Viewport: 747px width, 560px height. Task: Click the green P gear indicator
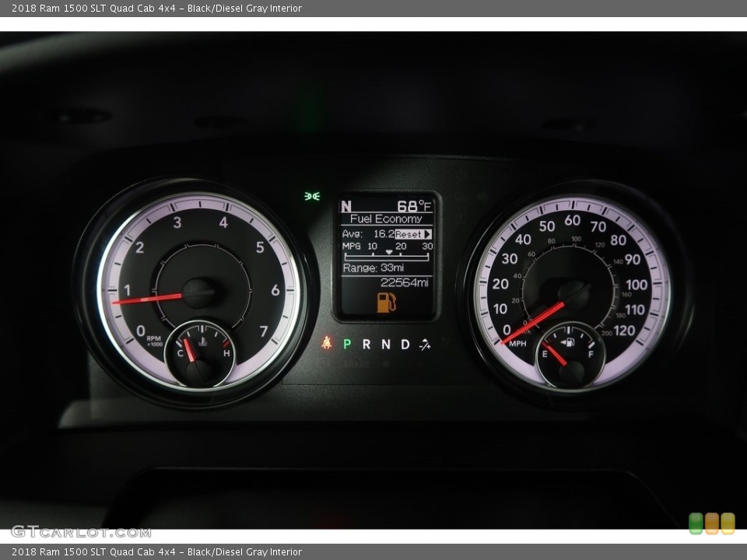pos(347,344)
